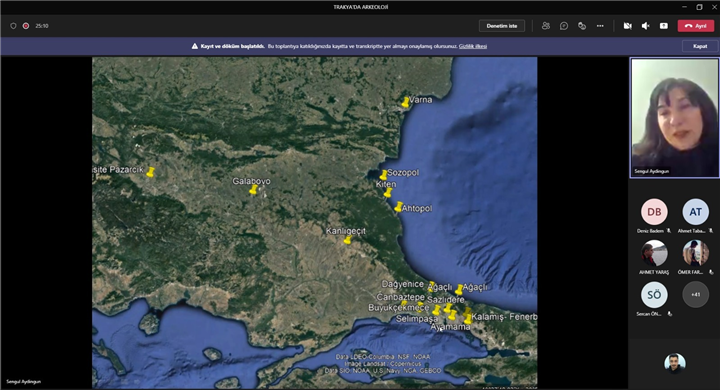The height and width of the screenshot is (390, 720).
Task: Click the Dağyenice map label
Action: (x=403, y=284)
